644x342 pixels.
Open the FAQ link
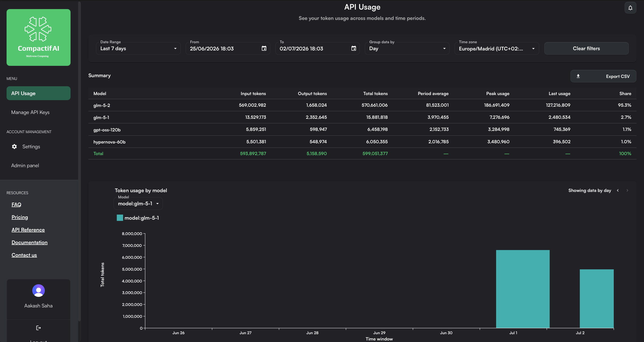[16, 205]
